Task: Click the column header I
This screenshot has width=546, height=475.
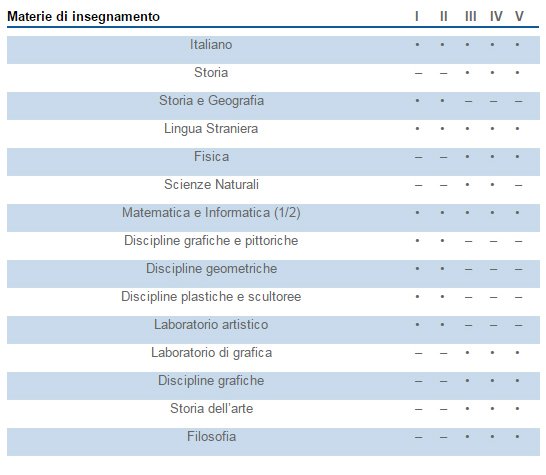Action: tap(417, 16)
